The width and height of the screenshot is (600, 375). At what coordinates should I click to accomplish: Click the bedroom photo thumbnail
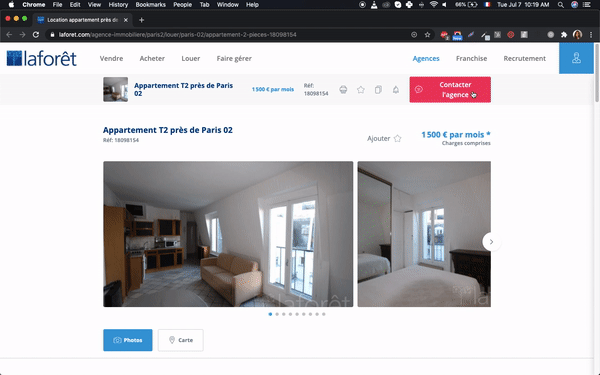(424, 234)
